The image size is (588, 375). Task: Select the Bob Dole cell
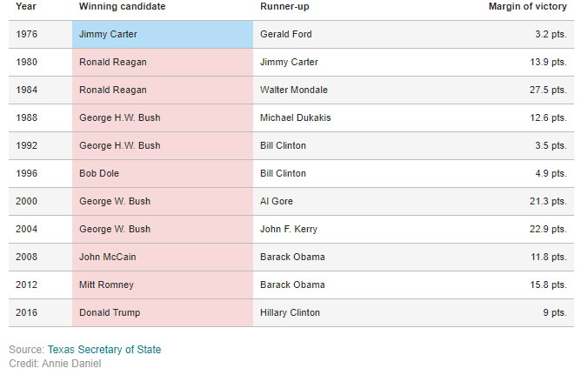click(163, 174)
